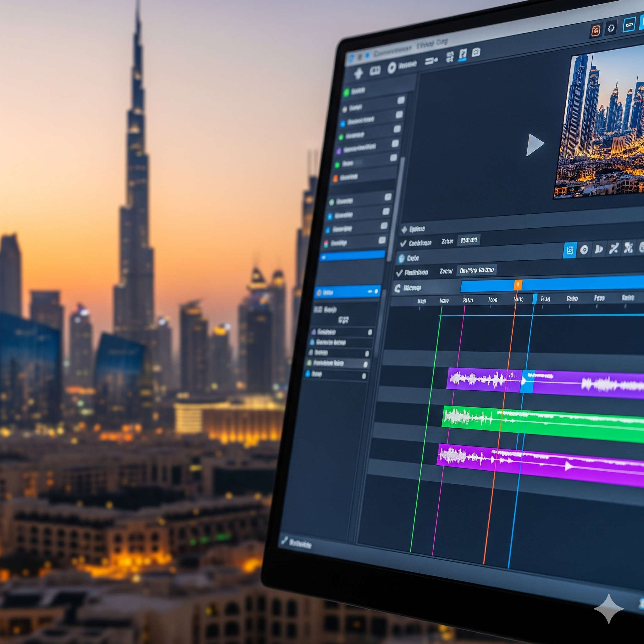Open the wider dropdown box in second checkmark row

click(x=477, y=270)
